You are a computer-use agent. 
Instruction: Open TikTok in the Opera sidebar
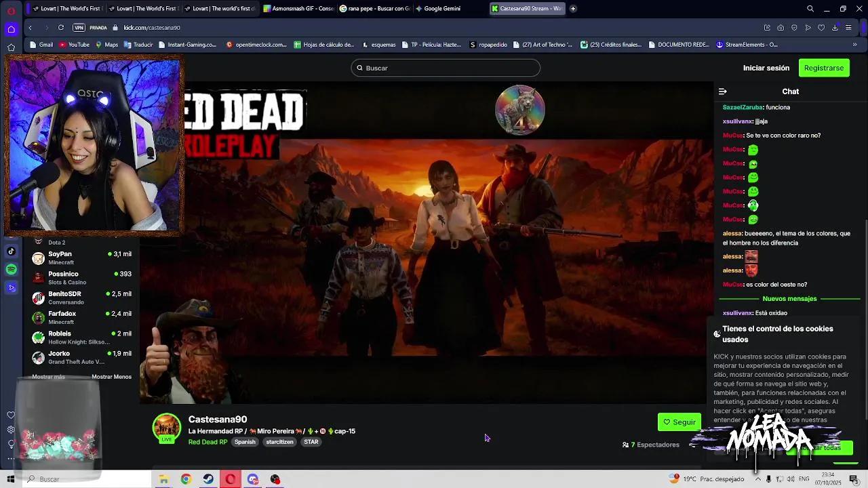[x=11, y=251]
